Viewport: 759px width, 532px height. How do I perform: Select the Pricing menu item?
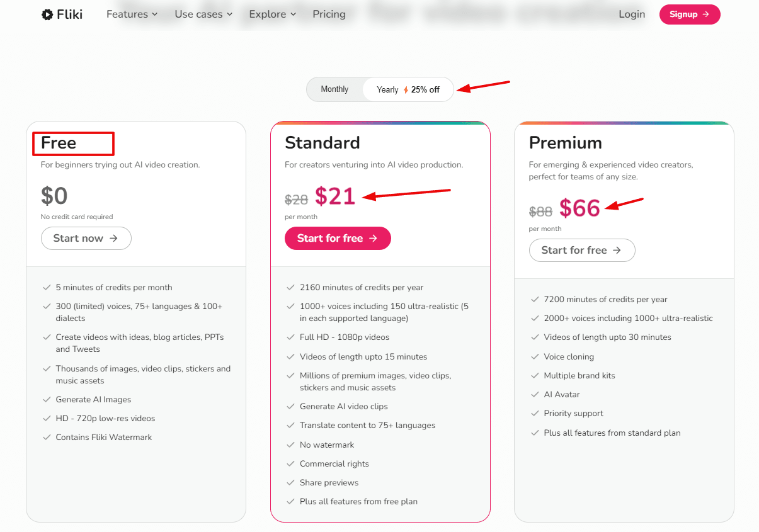click(x=329, y=14)
